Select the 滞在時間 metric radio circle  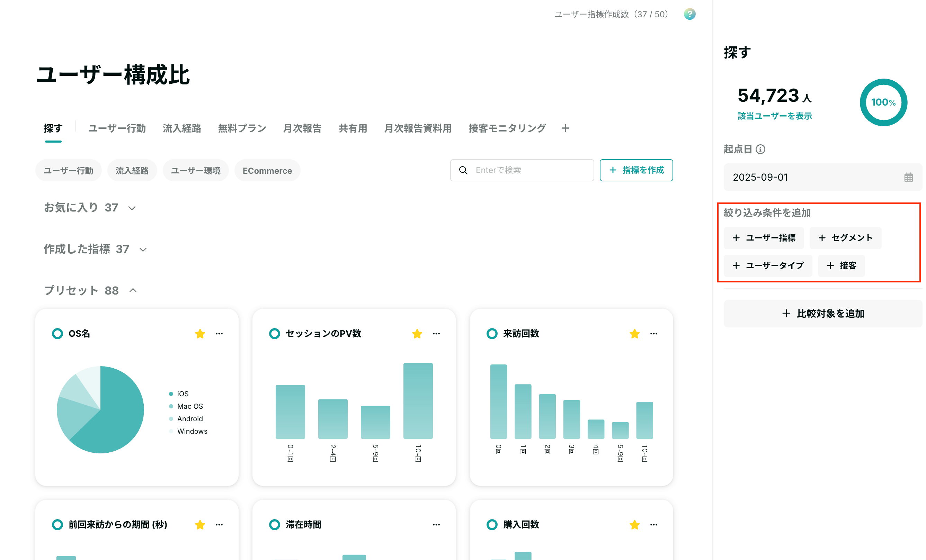coord(274,524)
